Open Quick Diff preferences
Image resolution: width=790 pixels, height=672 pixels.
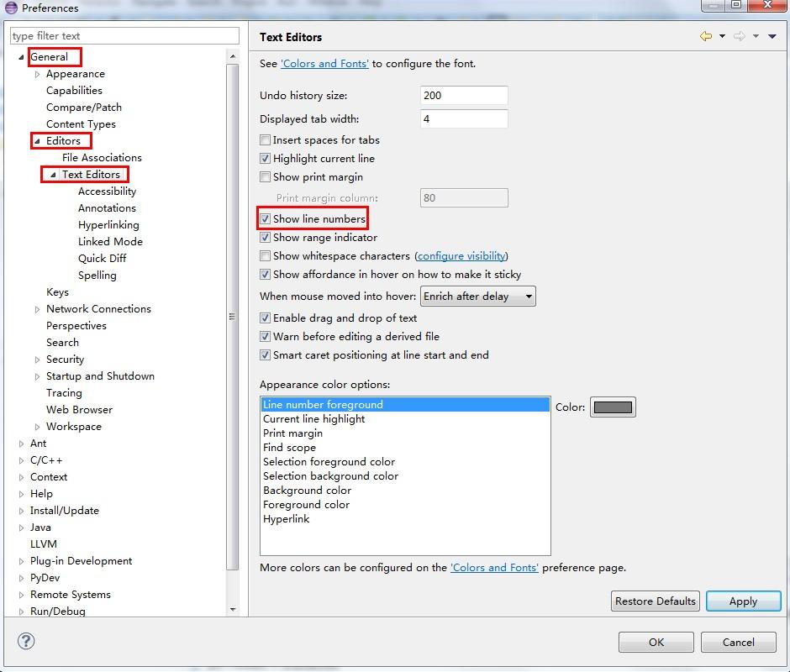[102, 259]
